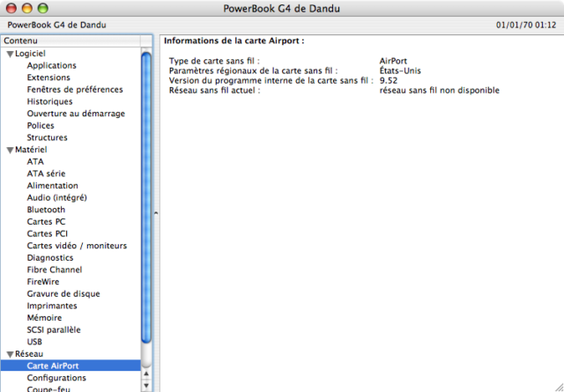This screenshot has height=392, width=564.
Task: Select Mémoire in the sidebar
Action: pyautogui.click(x=44, y=317)
